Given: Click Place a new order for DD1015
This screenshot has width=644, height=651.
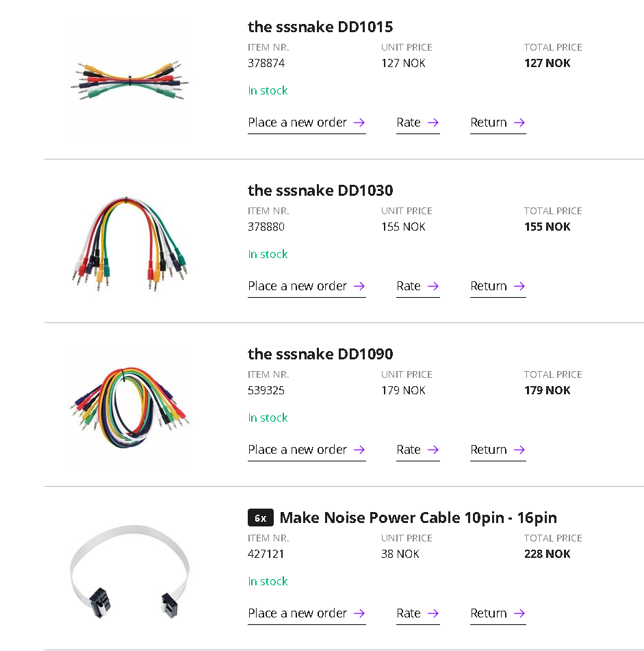Looking at the screenshot, I should 306,123.
